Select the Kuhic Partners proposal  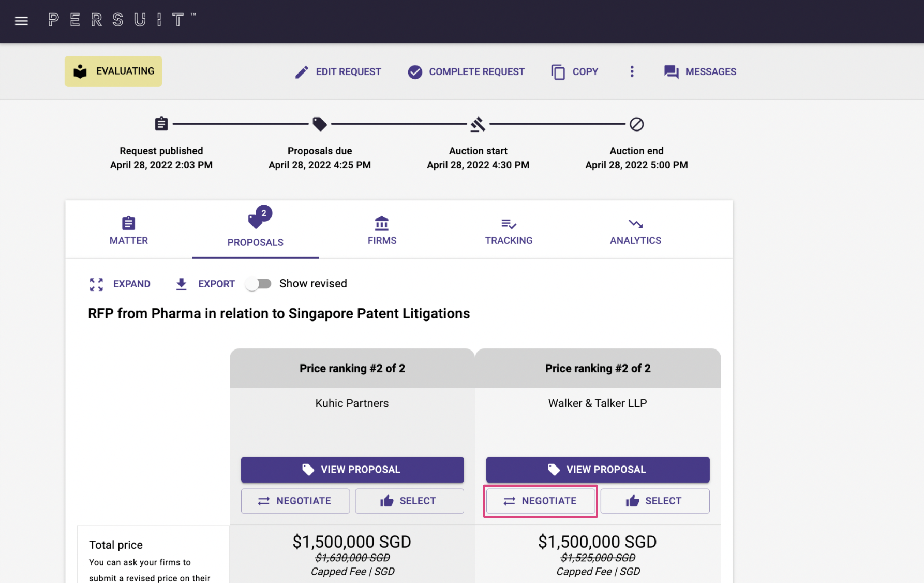409,501
